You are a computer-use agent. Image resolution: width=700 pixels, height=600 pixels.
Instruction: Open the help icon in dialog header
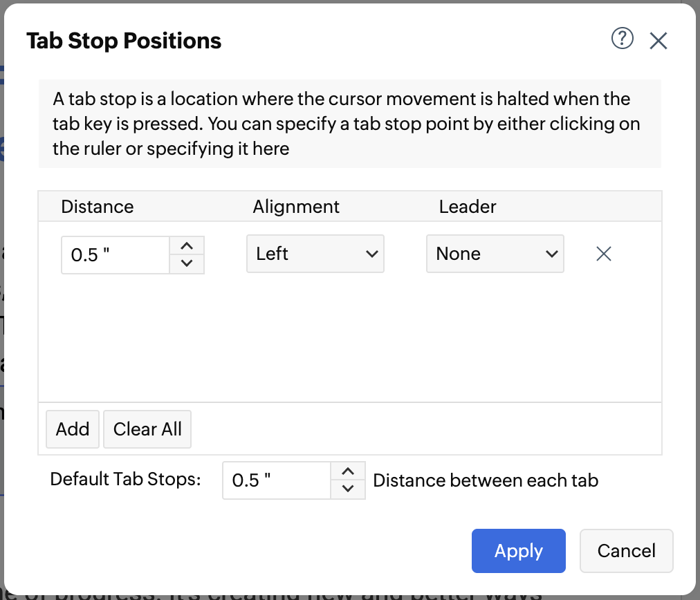[623, 39]
